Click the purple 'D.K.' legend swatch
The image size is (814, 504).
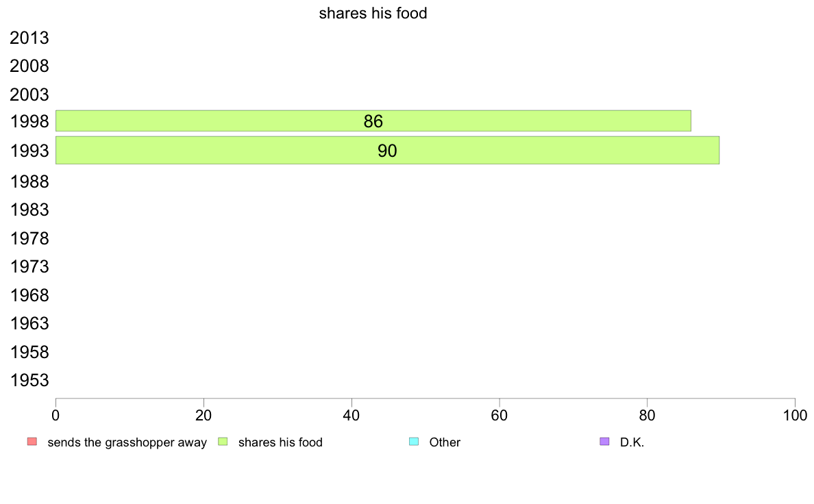click(x=604, y=442)
